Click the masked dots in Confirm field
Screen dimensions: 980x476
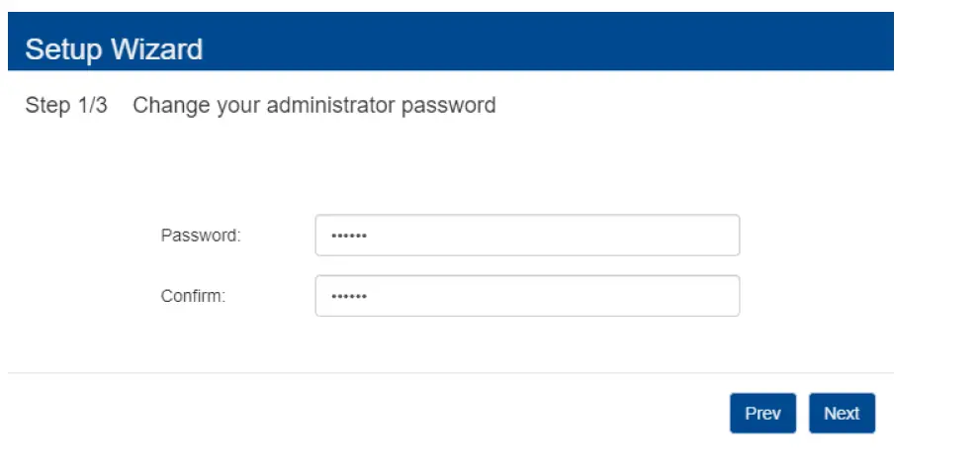coord(348,297)
